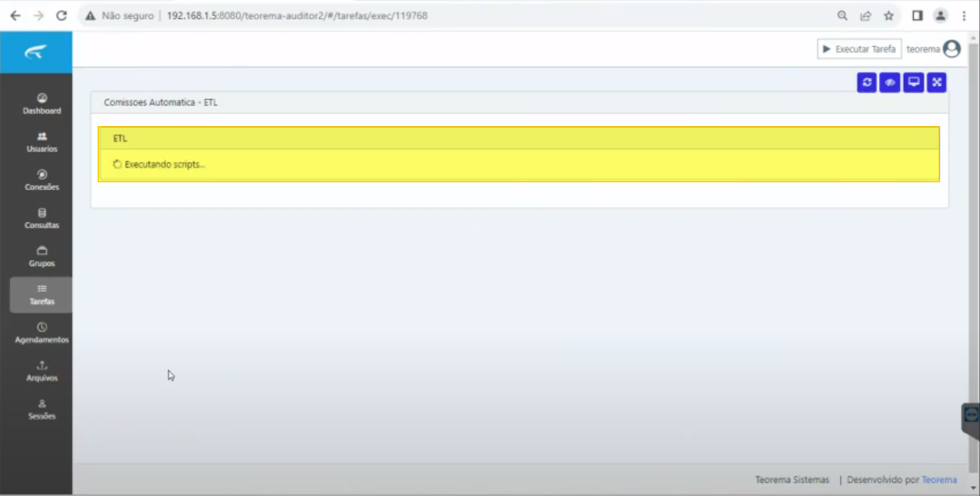Click the refresh icon button
Image resolution: width=980 pixels, height=496 pixels.
pos(867,82)
